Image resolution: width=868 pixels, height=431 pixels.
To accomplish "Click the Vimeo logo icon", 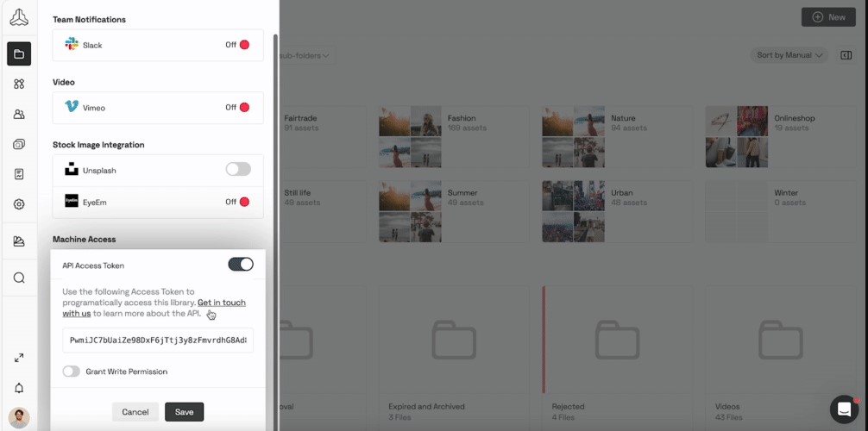I will tap(72, 106).
